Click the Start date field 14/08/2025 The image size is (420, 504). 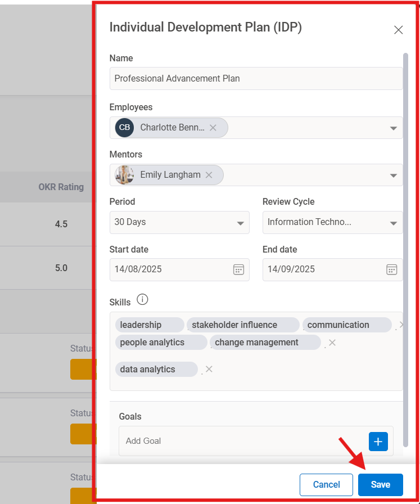pos(179,269)
